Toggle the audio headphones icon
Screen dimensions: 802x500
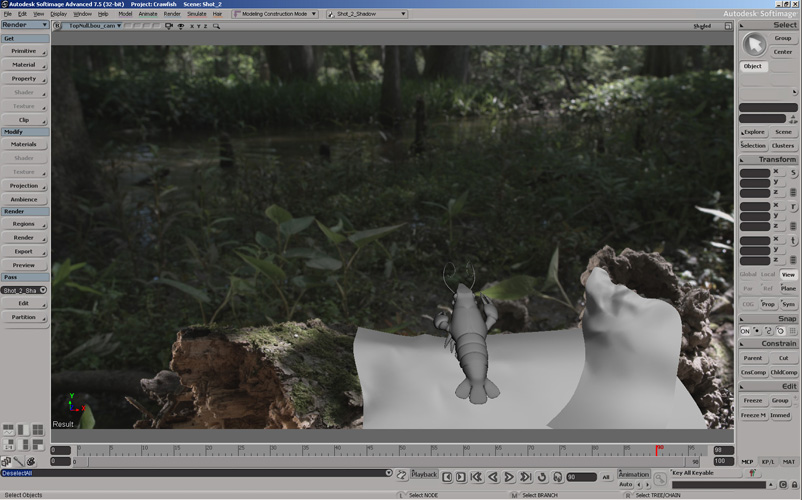(558, 477)
